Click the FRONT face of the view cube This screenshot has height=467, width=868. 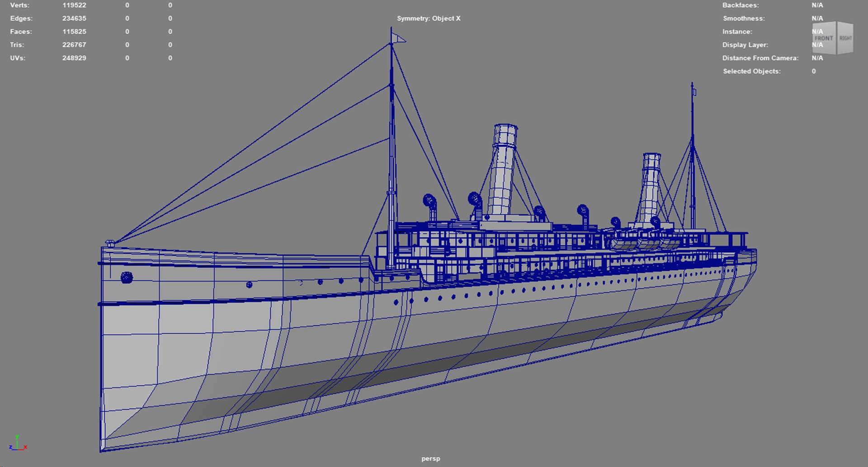(824, 39)
